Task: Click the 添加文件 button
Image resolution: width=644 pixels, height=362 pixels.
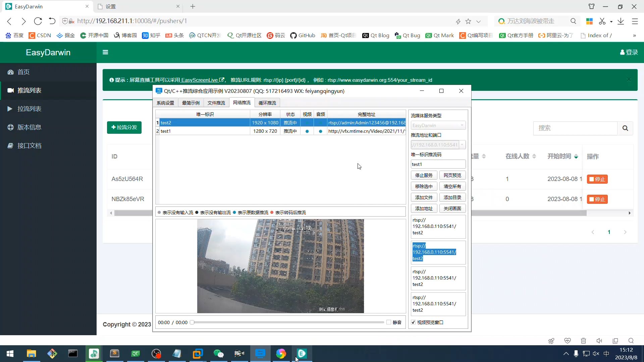Action: pyautogui.click(x=424, y=197)
